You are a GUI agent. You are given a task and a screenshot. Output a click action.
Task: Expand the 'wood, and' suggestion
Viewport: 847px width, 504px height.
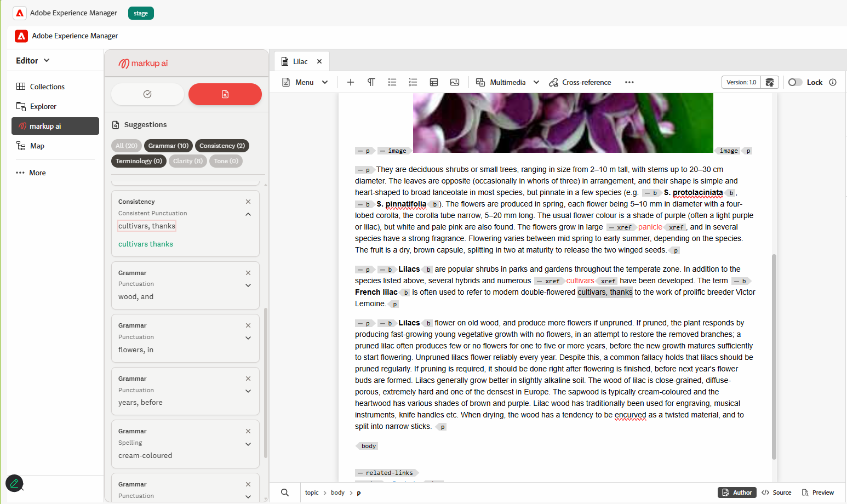click(248, 285)
